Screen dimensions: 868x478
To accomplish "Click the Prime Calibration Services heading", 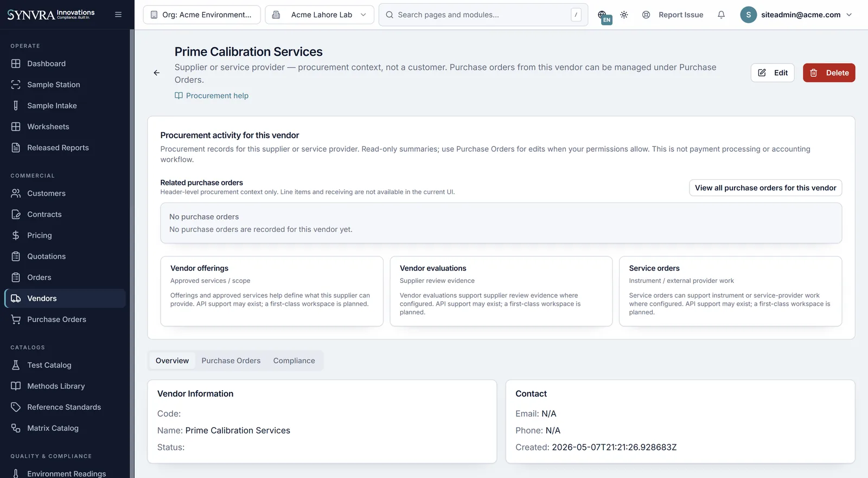I will [248, 51].
